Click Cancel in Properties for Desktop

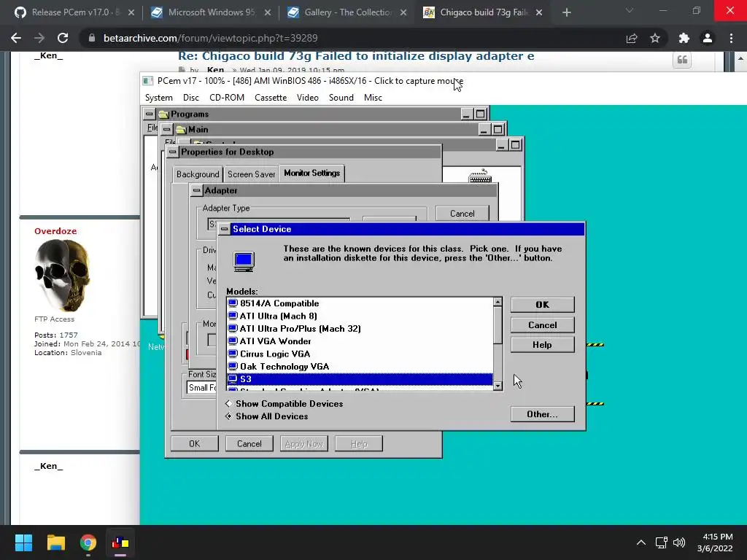(249, 444)
